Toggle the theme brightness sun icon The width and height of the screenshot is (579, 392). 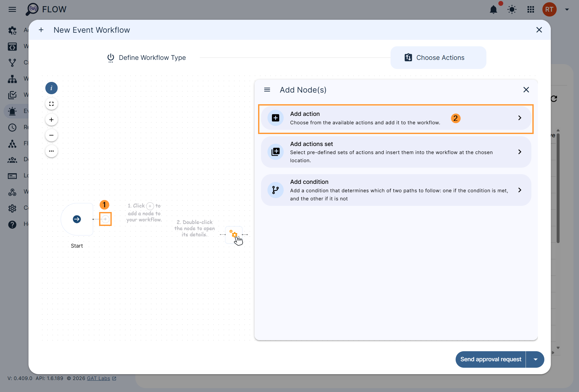coord(512,9)
